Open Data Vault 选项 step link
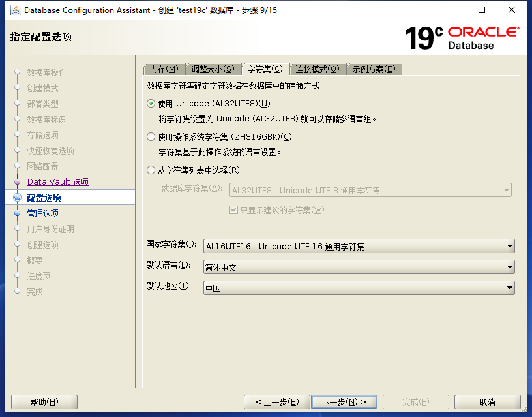532x417 pixels. pyautogui.click(x=58, y=181)
